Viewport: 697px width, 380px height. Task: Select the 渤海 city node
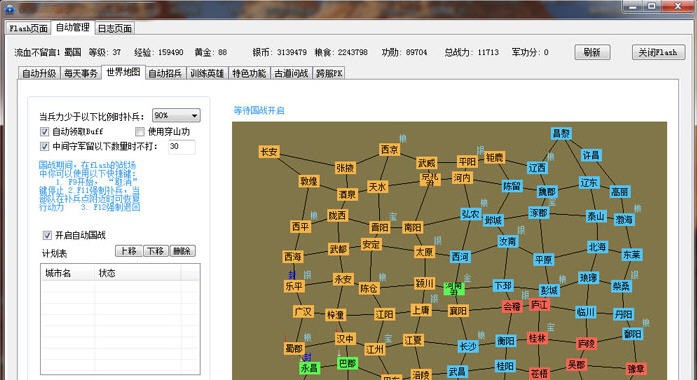pyautogui.click(x=624, y=219)
